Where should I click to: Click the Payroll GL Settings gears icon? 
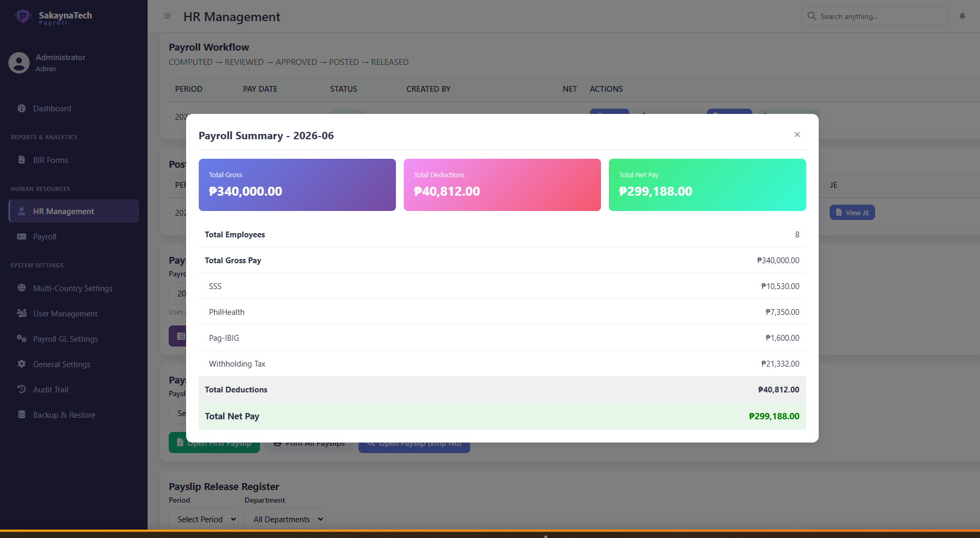point(22,339)
